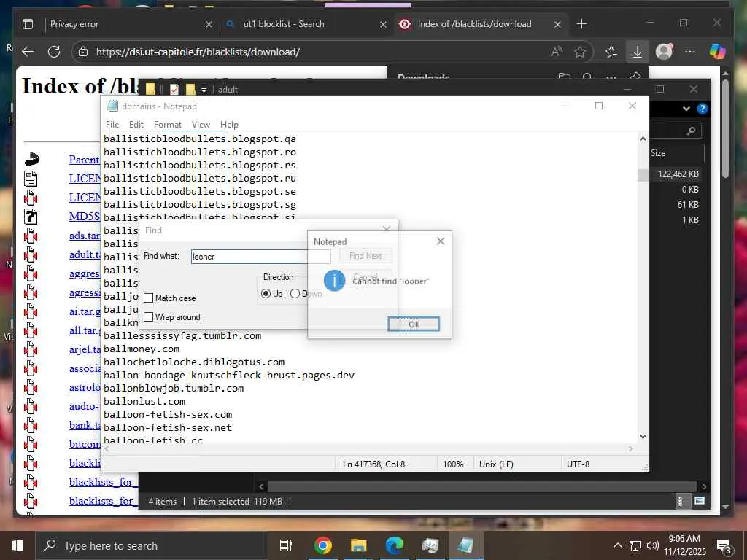This screenshot has width=747, height=560.
Task: Click the site lock info icon
Action: (83, 52)
